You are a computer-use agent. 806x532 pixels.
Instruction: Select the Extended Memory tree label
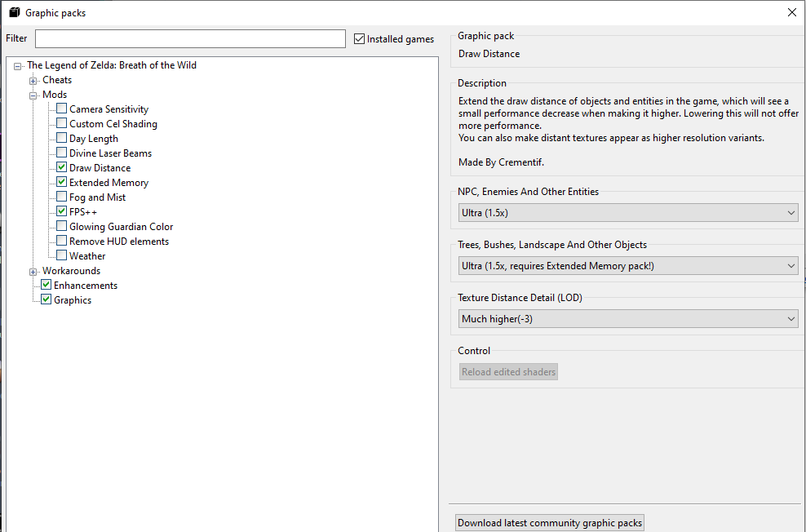point(109,183)
